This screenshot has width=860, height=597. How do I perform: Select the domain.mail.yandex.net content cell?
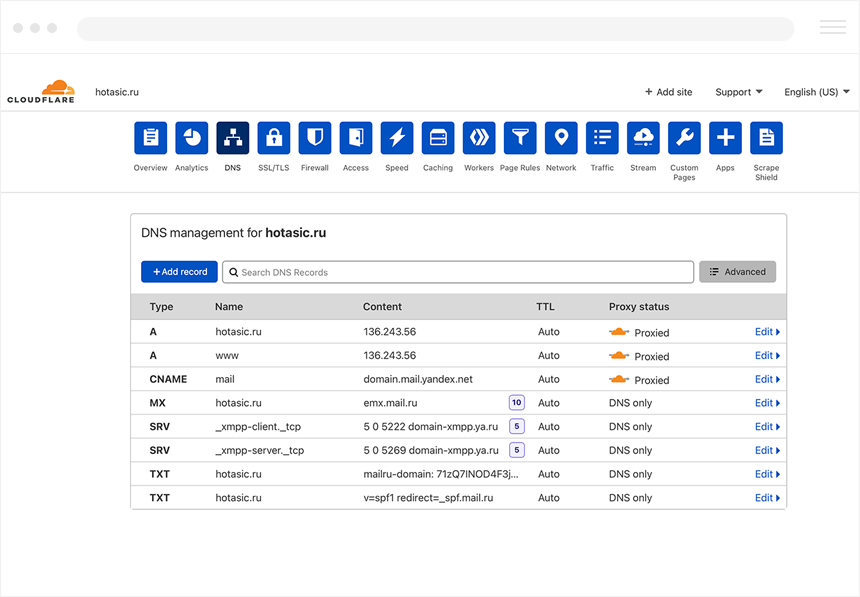[x=418, y=379]
